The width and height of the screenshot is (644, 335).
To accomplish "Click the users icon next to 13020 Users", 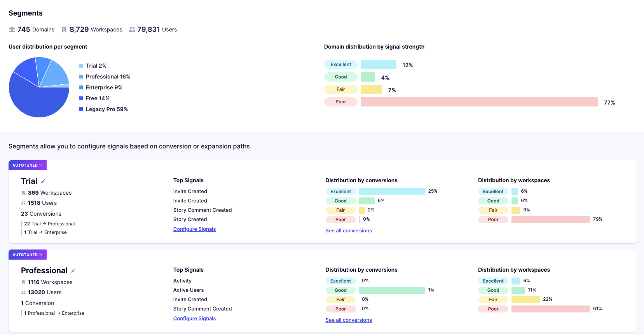I will coord(23,292).
